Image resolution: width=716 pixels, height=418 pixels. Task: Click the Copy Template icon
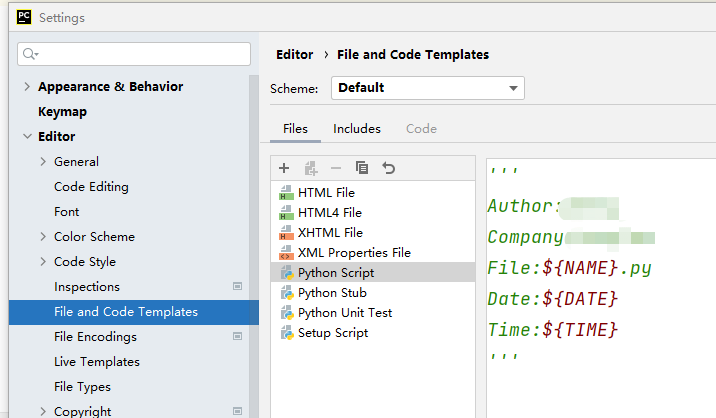pyautogui.click(x=362, y=168)
